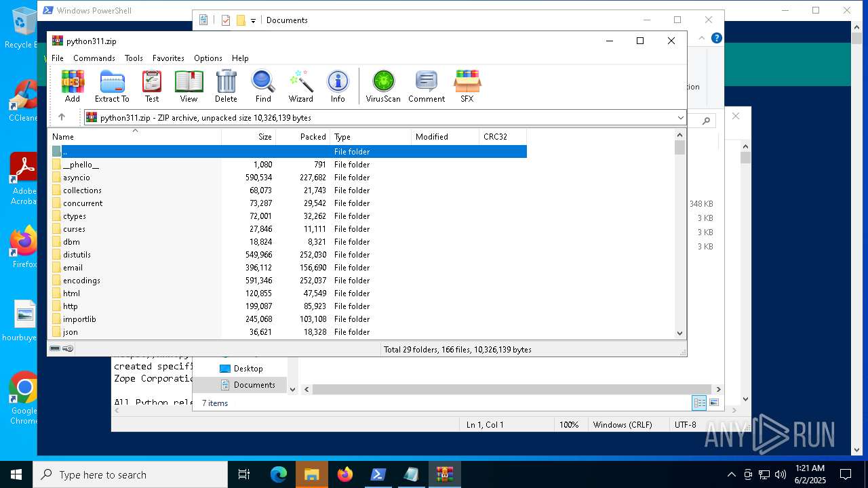Select the __phello__ folder
868x488 pixels.
(x=289, y=165)
